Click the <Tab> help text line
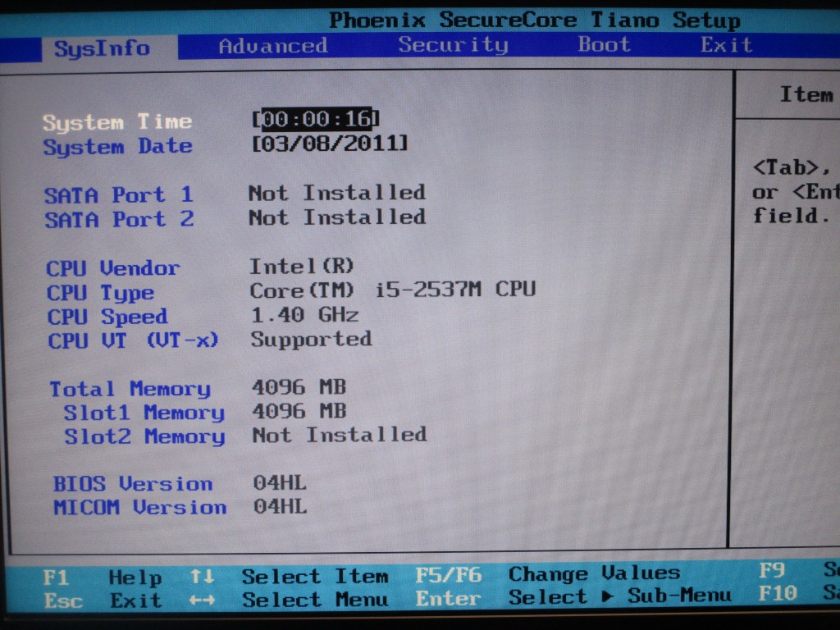The width and height of the screenshot is (840, 630). (792, 167)
